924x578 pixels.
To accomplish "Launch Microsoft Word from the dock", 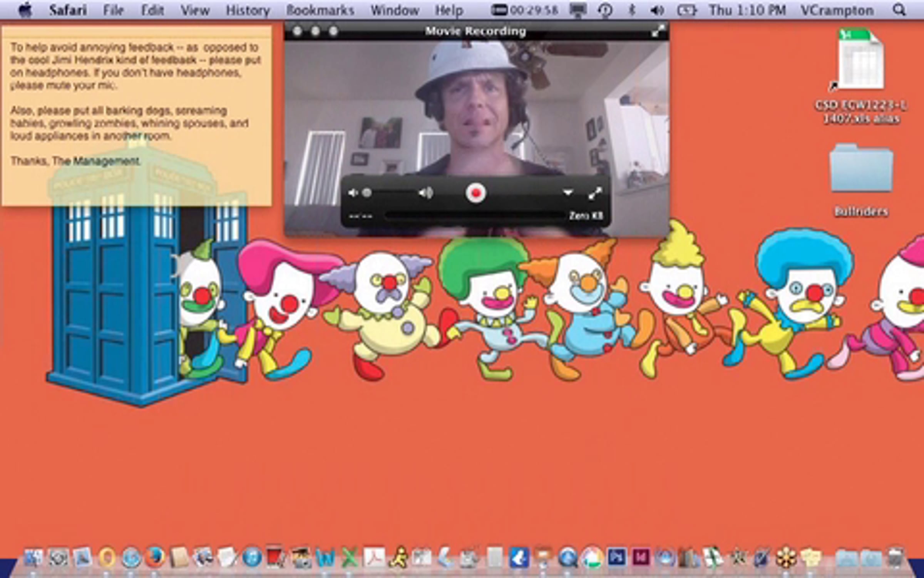I will [326, 558].
